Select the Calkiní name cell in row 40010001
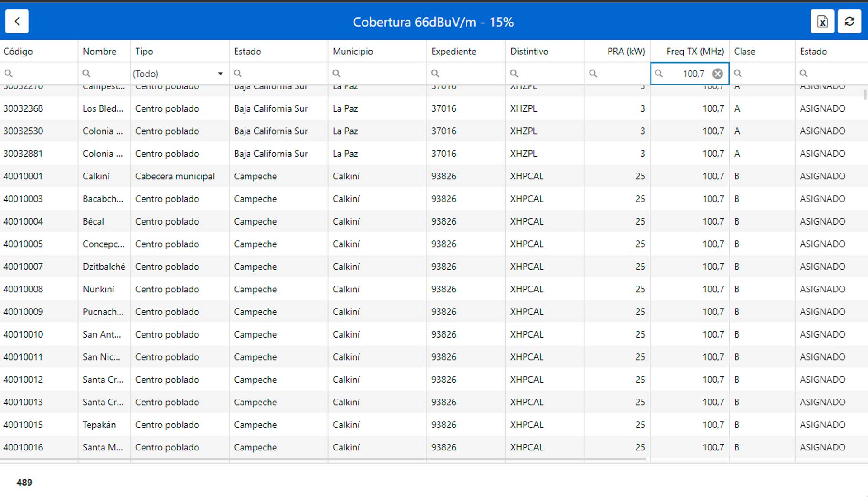The height and width of the screenshot is (497, 868). 104,176
